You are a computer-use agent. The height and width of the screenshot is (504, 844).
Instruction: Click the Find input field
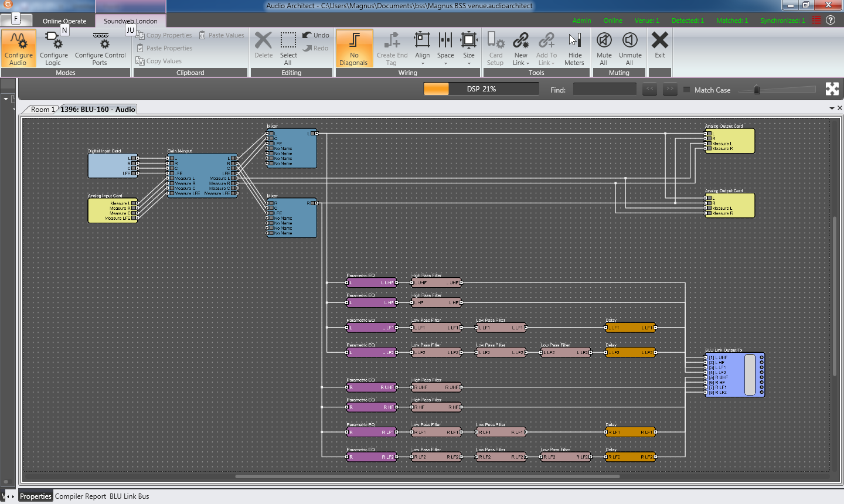(604, 89)
